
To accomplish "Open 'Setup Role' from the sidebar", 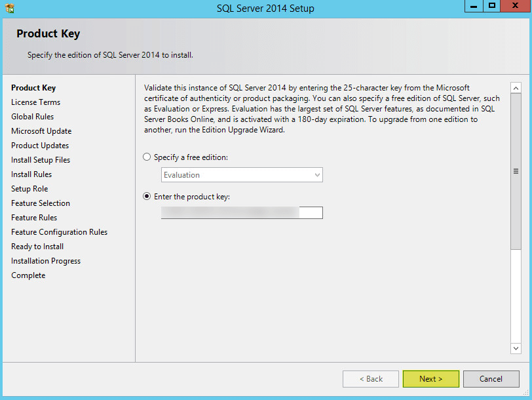I will [x=29, y=188].
